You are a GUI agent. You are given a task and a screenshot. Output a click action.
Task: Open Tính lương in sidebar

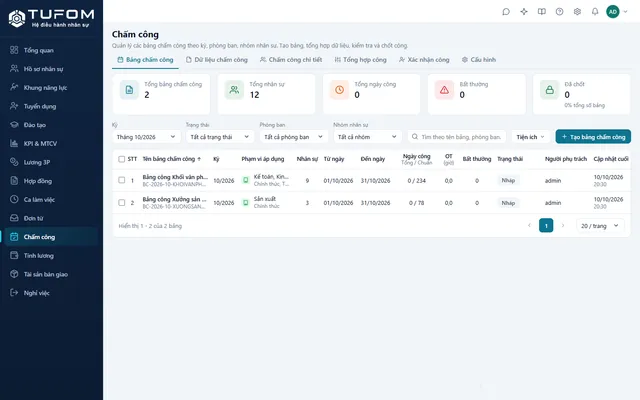click(51, 256)
